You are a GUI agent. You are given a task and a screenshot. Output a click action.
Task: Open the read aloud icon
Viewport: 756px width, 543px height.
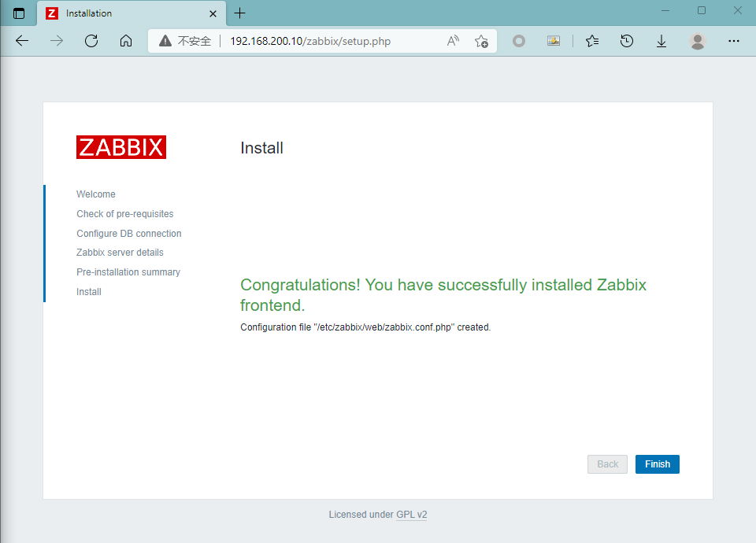click(453, 41)
